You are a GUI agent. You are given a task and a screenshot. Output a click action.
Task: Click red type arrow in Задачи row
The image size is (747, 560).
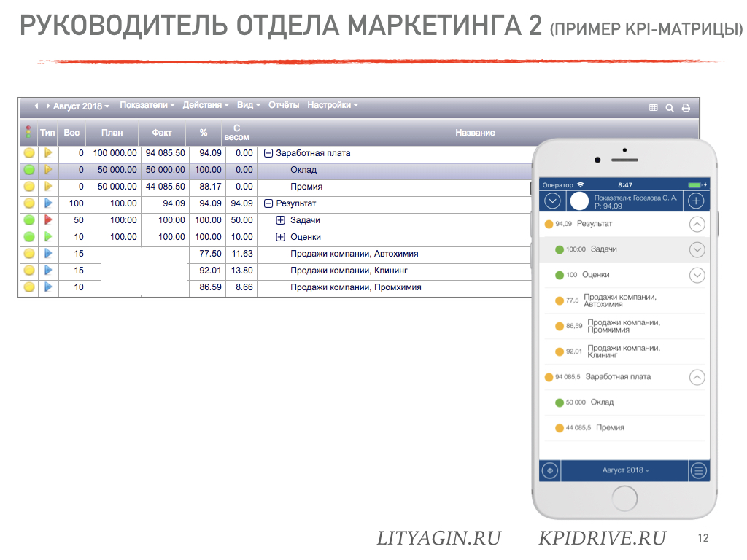click(48, 220)
